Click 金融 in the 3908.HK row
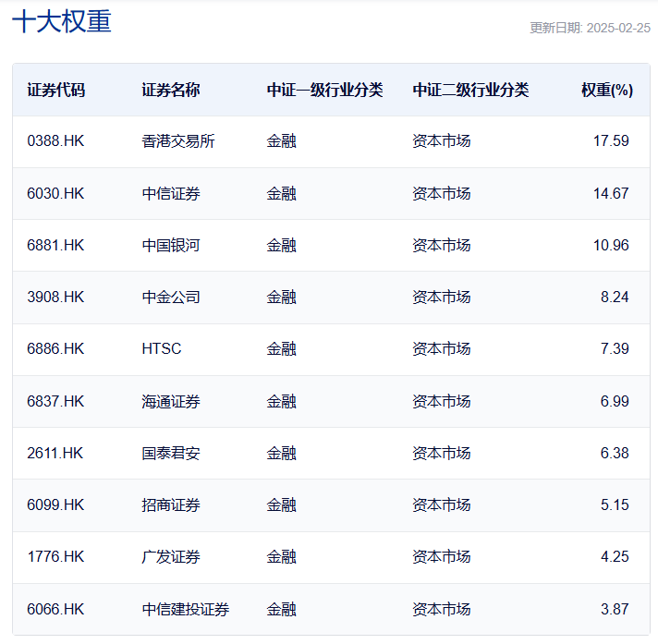 [x=282, y=297]
